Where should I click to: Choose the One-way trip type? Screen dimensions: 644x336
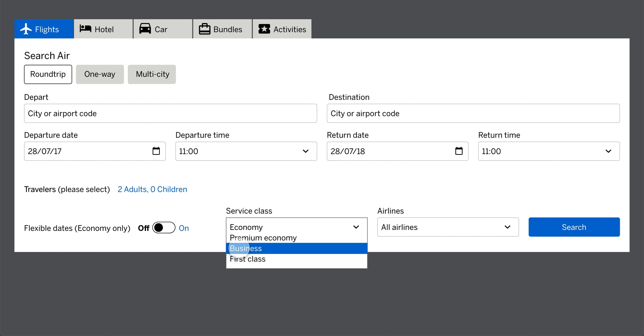[x=100, y=74]
